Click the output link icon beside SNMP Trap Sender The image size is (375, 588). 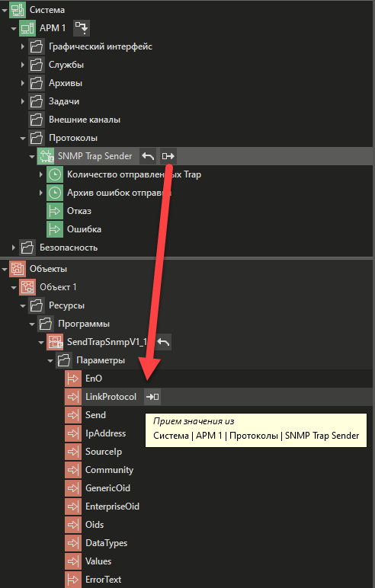(168, 156)
